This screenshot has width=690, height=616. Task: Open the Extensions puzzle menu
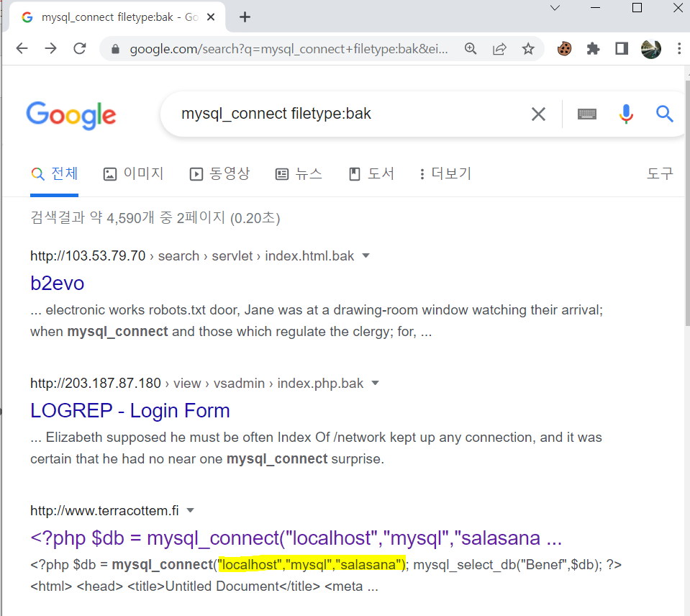tap(593, 48)
